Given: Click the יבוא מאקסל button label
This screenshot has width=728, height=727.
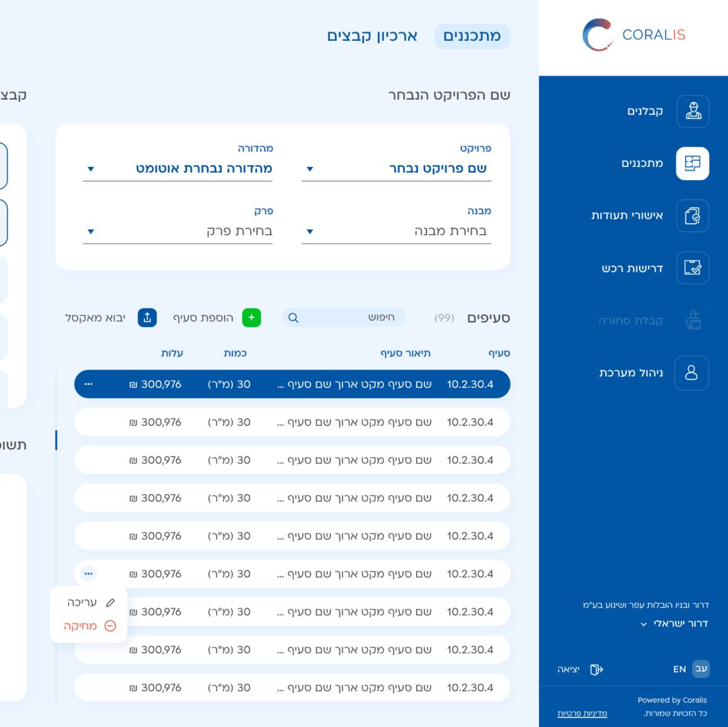Looking at the screenshot, I should point(95,318).
